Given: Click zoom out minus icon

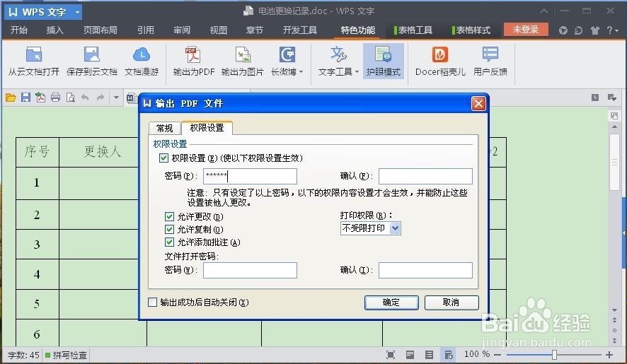Looking at the screenshot, I should point(497,354).
